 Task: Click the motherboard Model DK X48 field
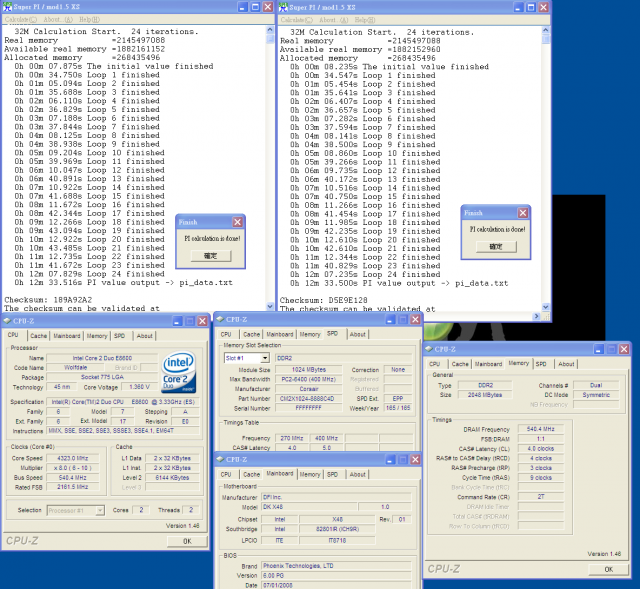[309, 507]
